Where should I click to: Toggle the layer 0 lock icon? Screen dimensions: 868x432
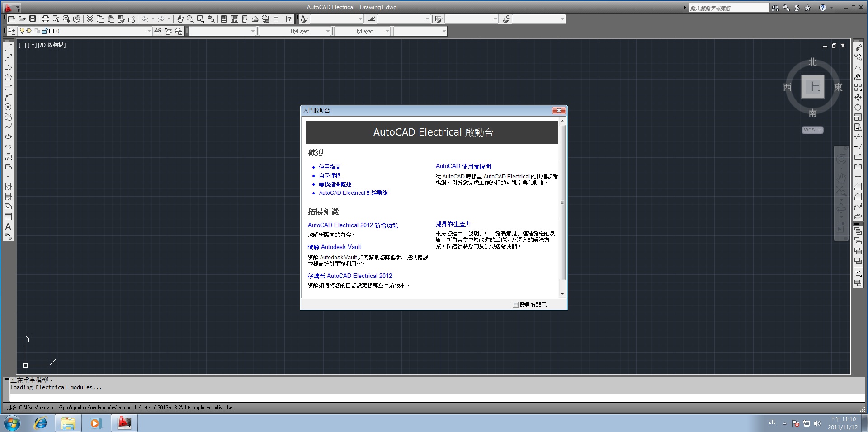coord(44,31)
